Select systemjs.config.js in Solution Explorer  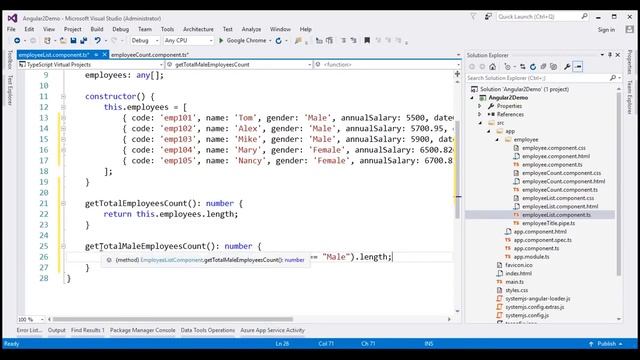(527, 316)
